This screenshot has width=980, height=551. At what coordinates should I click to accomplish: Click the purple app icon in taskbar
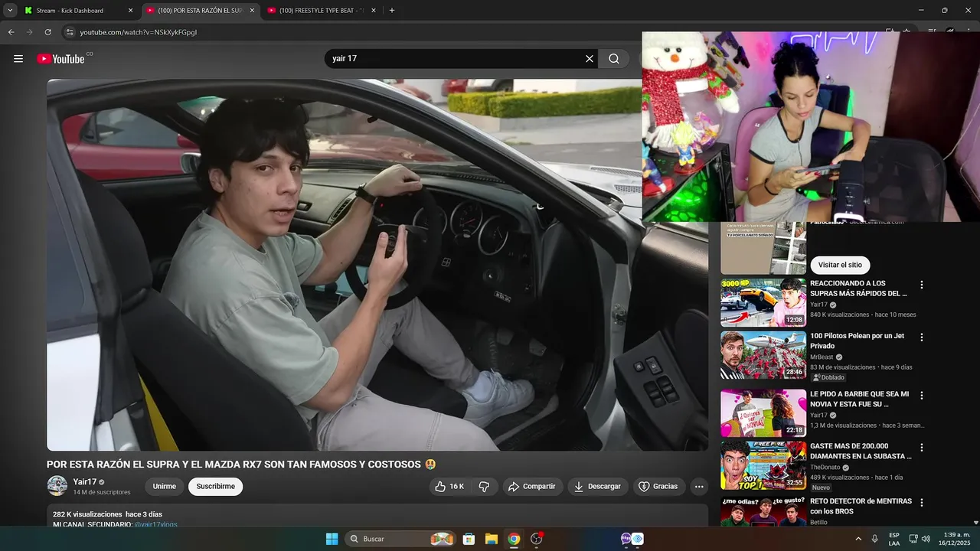(x=626, y=539)
